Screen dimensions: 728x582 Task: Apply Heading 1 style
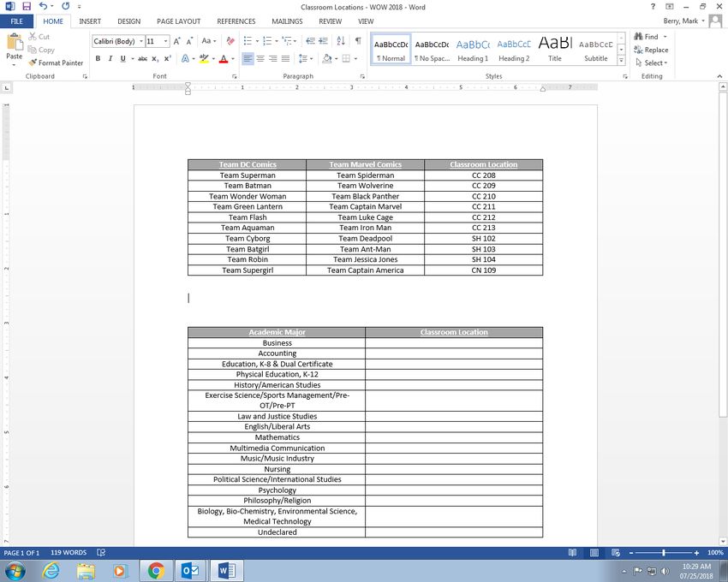(473, 49)
